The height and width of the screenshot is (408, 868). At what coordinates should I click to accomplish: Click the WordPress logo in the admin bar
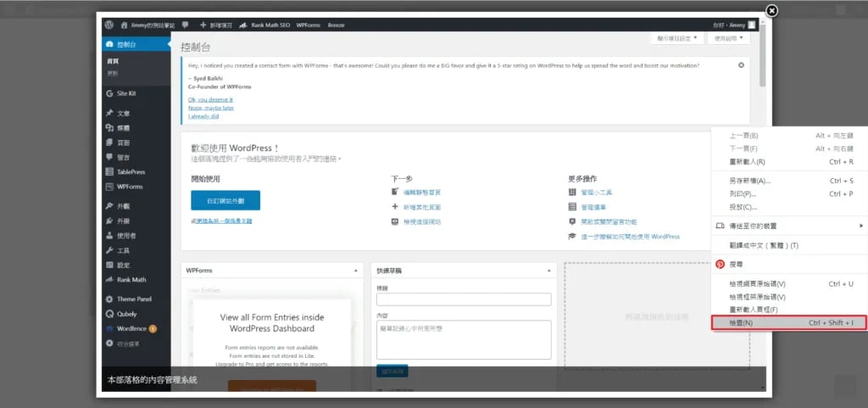[x=109, y=25]
